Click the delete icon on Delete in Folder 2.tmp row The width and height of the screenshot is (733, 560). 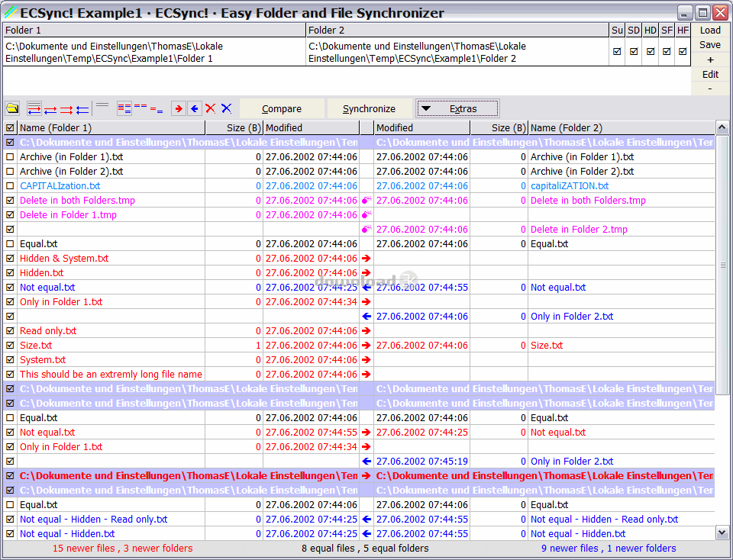(x=366, y=230)
